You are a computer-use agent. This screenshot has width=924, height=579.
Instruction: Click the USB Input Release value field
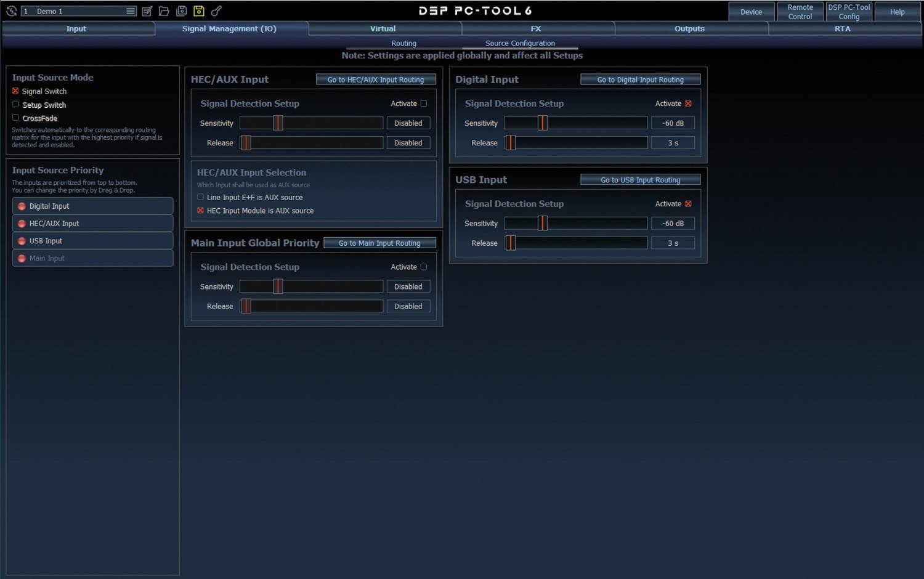[x=673, y=243]
